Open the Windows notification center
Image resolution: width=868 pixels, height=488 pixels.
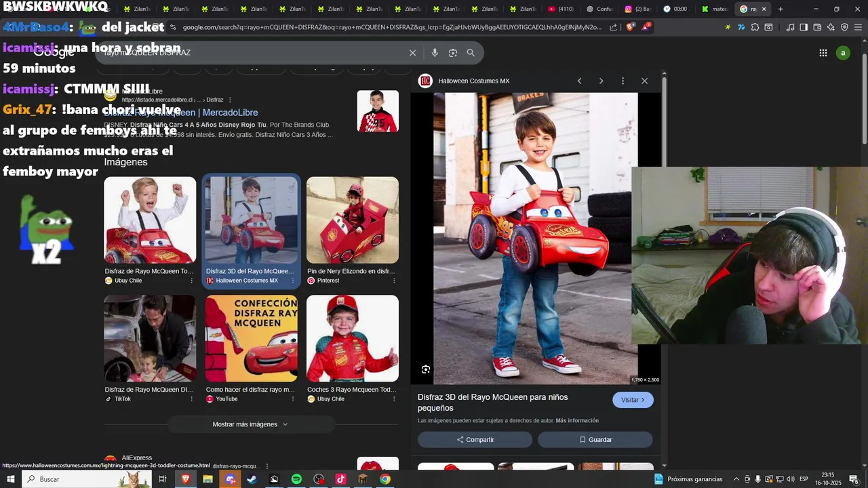click(x=854, y=479)
